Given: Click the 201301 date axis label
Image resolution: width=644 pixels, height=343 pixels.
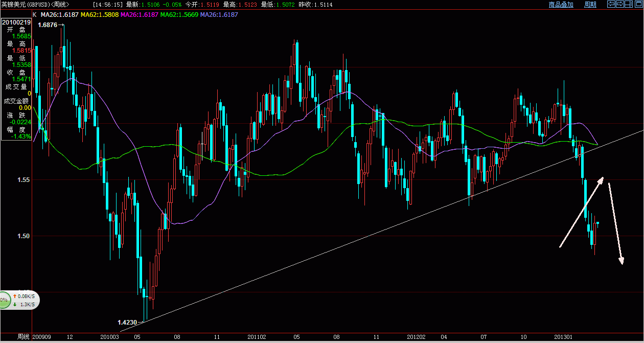Looking at the screenshot, I should 564,337.
